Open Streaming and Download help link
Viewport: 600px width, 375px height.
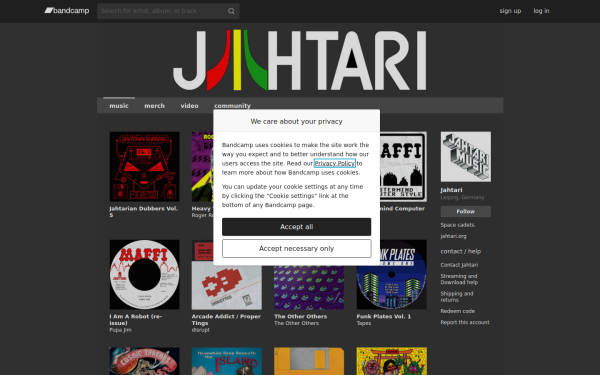[459, 279]
